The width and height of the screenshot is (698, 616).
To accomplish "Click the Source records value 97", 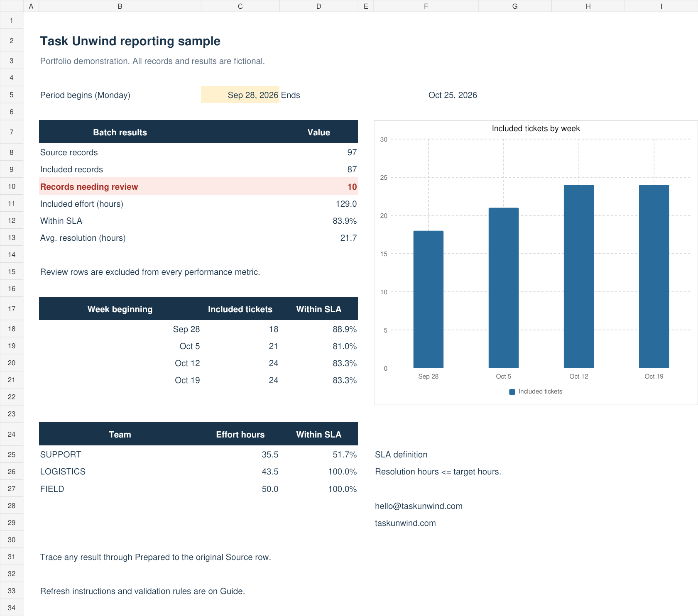I will tap(352, 152).
